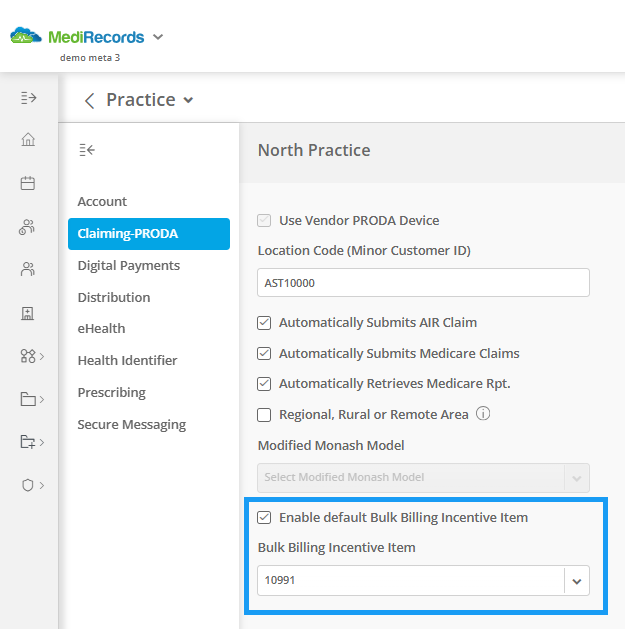This screenshot has height=629, width=625.
Task: Expand the Practice heading dropdown
Action: pyautogui.click(x=189, y=100)
